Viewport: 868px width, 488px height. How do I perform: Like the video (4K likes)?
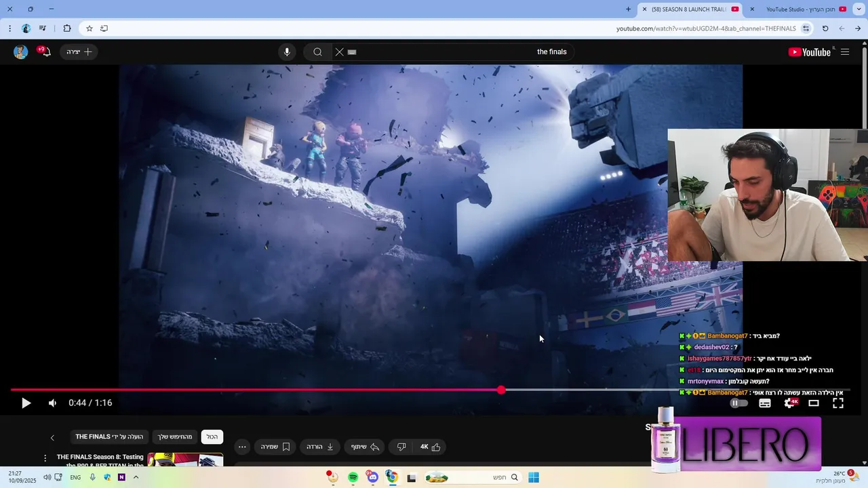click(430, 447)
